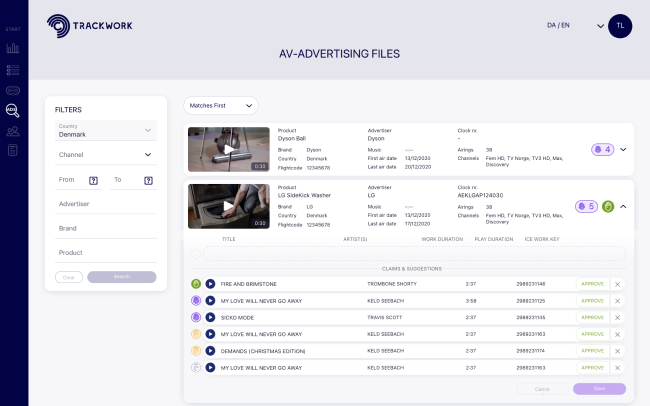Click the empty dashed title drop row
Viewport: 650px width, 406px height.
click(414, 254)
